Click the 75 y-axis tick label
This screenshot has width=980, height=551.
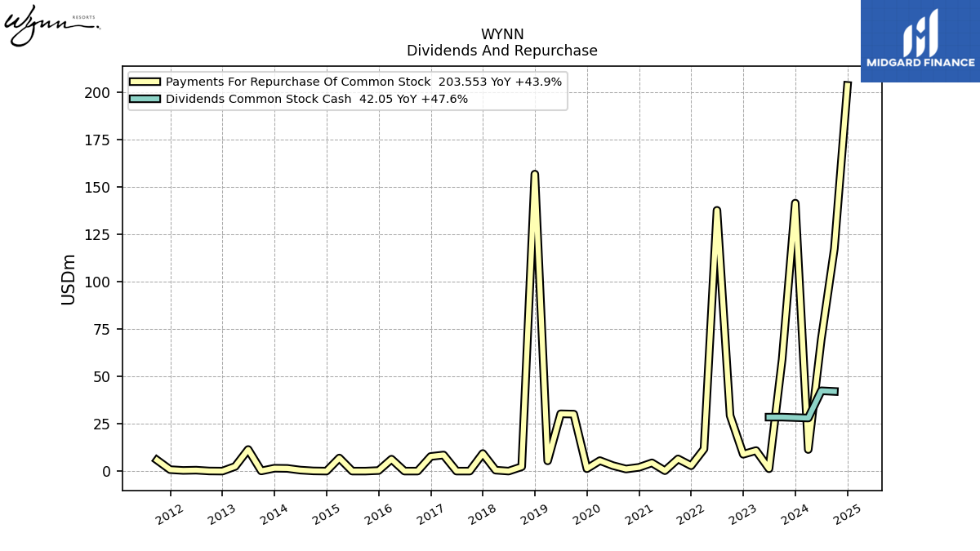[102, 329]
